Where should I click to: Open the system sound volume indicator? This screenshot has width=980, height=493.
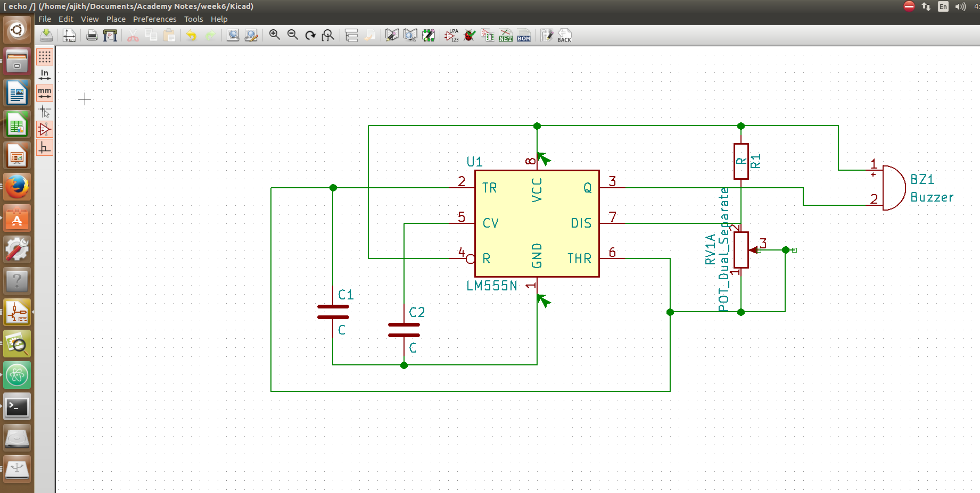pos(960,6)
